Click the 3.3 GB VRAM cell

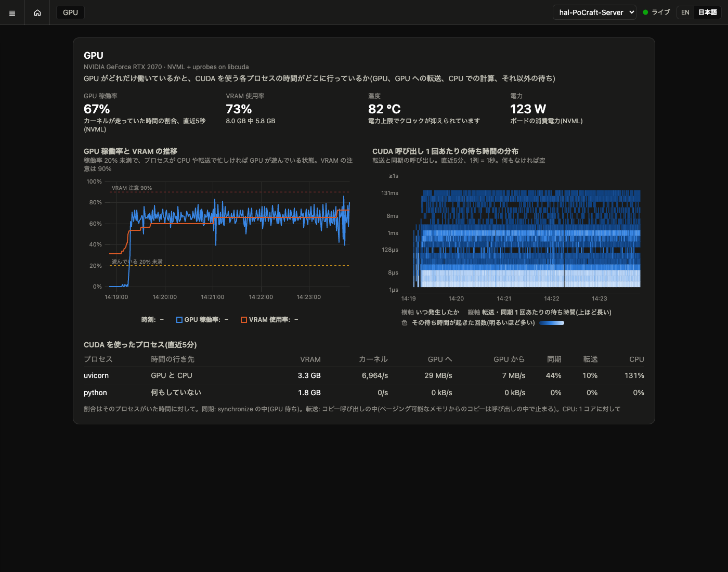(309, 375)
